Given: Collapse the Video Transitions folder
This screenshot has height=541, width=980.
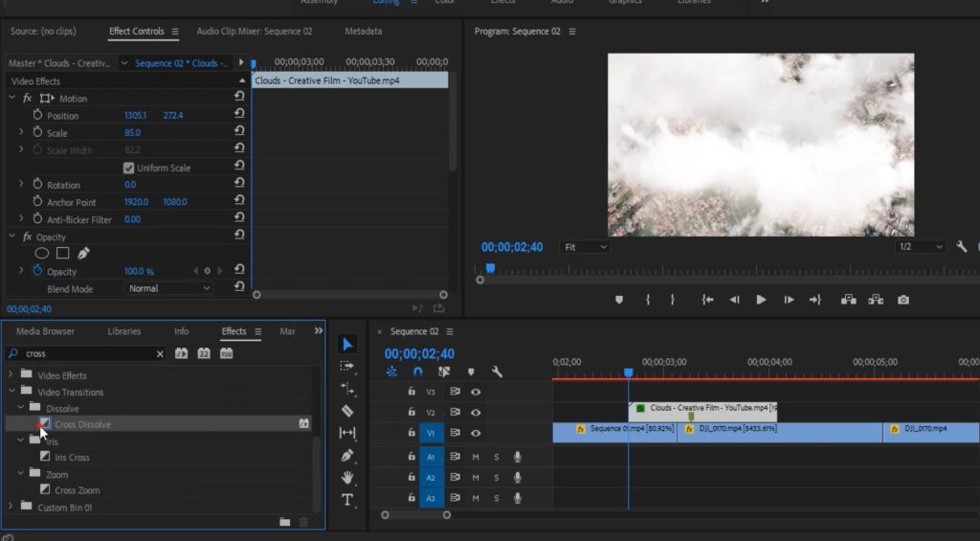Looking at the screenshot, I should click(11, 391).
